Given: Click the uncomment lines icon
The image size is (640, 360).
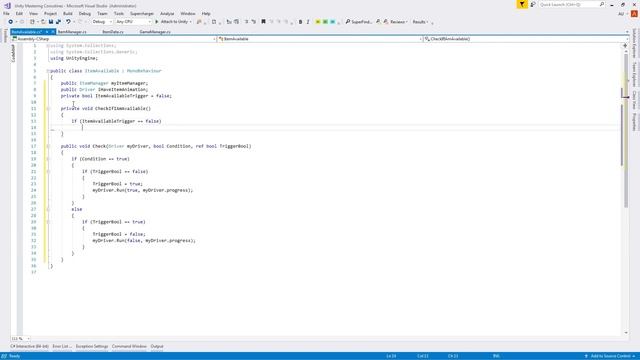Looking at the screenshot, I should point(253,22).
